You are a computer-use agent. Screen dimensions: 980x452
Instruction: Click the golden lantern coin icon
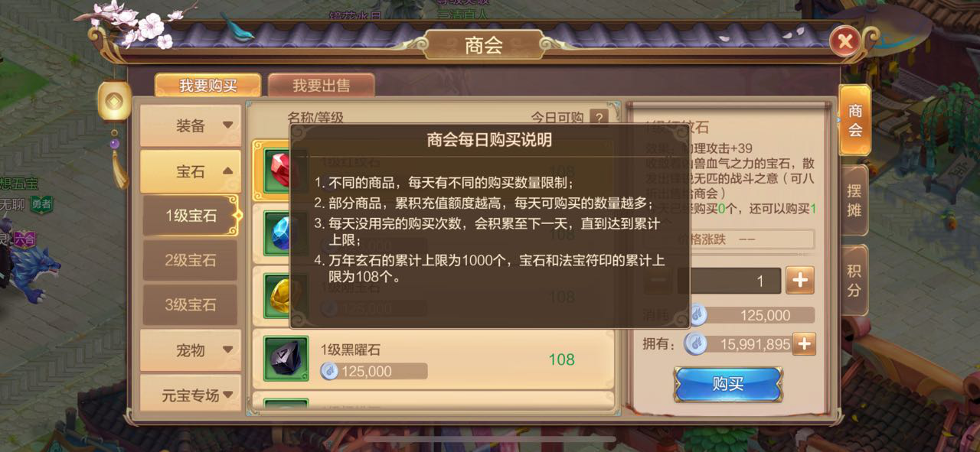click(x=114, y=101)
